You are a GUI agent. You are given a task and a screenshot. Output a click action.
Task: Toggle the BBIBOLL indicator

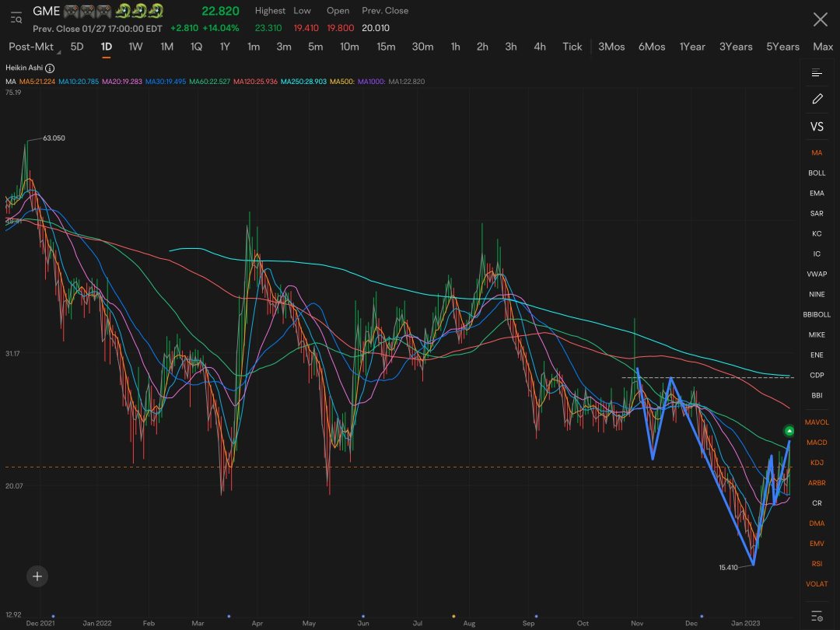(817, 314)
